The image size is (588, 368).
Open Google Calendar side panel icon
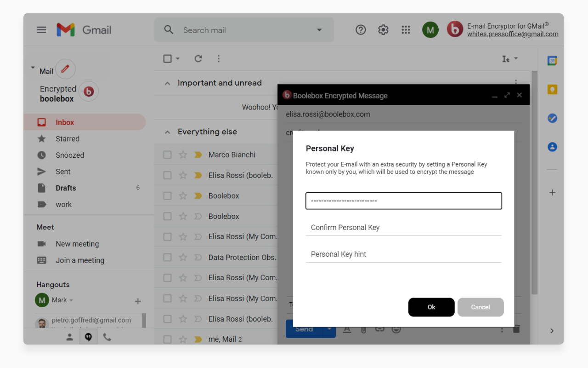(552, 61)
